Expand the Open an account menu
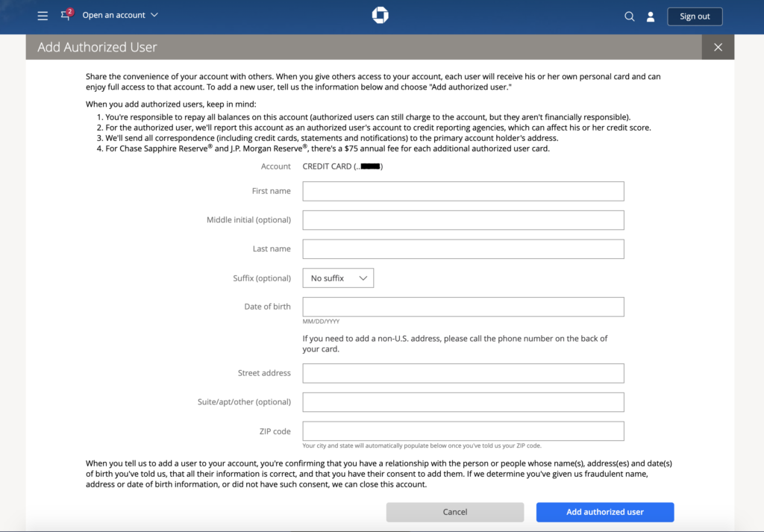 [x=120, y=16]
